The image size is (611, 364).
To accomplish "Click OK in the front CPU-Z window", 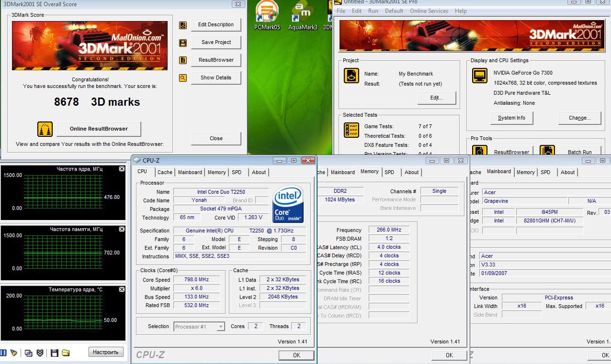I will (x=296, y=355).
